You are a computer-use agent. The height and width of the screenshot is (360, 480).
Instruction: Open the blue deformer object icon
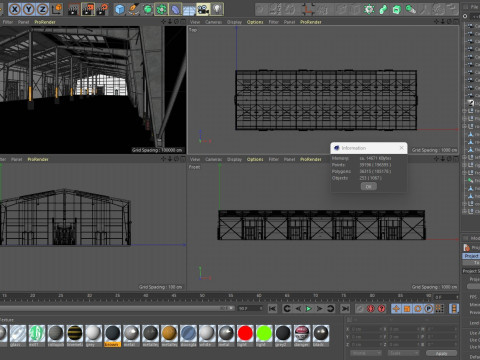coord(175,9)
